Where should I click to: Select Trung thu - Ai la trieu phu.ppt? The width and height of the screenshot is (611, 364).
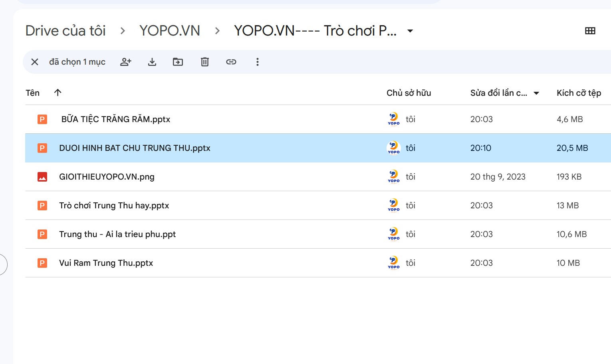point(117,234)
